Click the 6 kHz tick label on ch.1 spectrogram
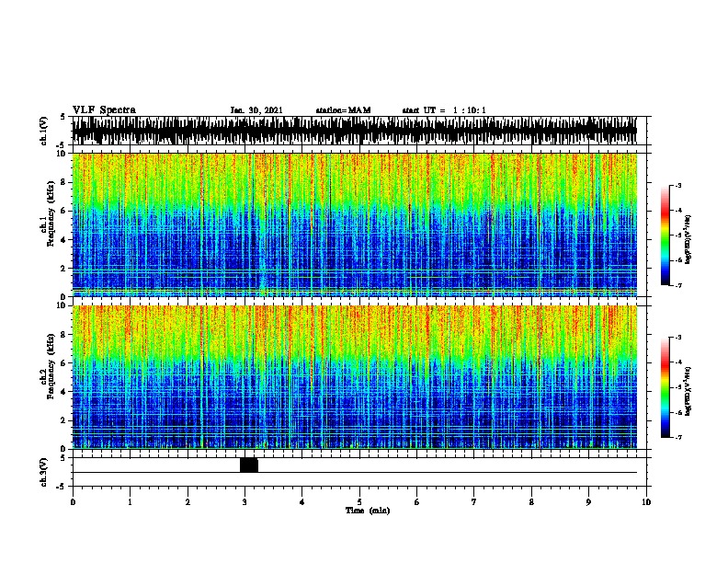The width and height of the screenshot is (728, 563). pos(63,211)
